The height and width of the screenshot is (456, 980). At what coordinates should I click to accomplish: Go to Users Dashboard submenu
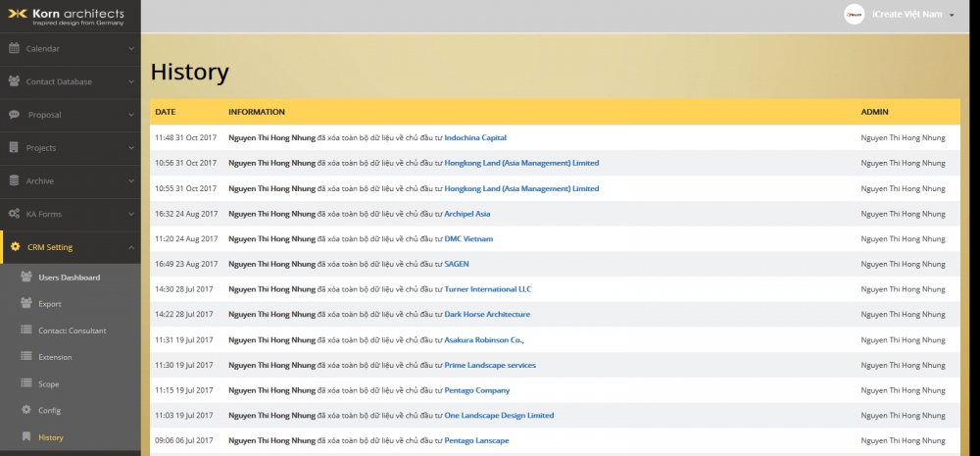[71, 278]
